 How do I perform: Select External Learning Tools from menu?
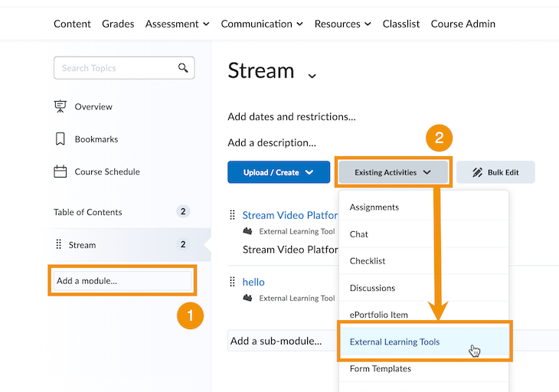[394, 341]
